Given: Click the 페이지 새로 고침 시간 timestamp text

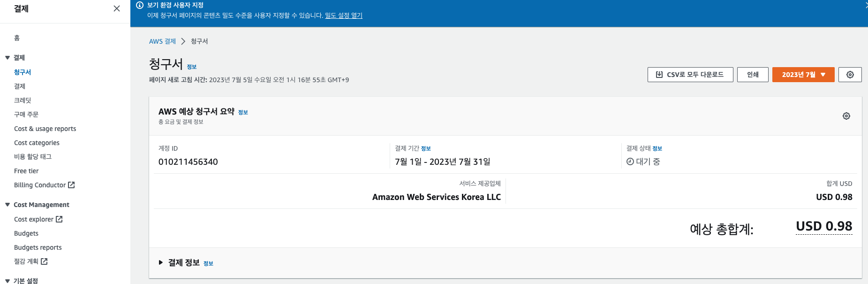Looking at the screenshot, I should pos(249,80).
